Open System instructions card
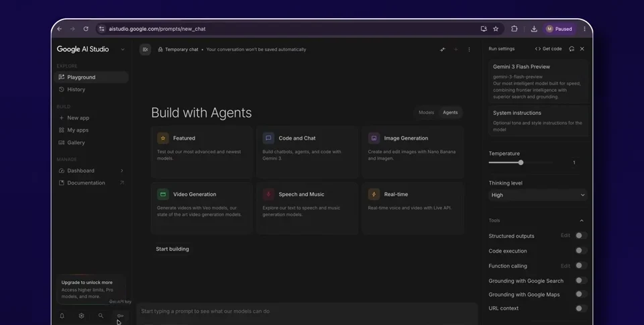Image resolution: width=644 pixels, height=325 pixels. point(539,121)
